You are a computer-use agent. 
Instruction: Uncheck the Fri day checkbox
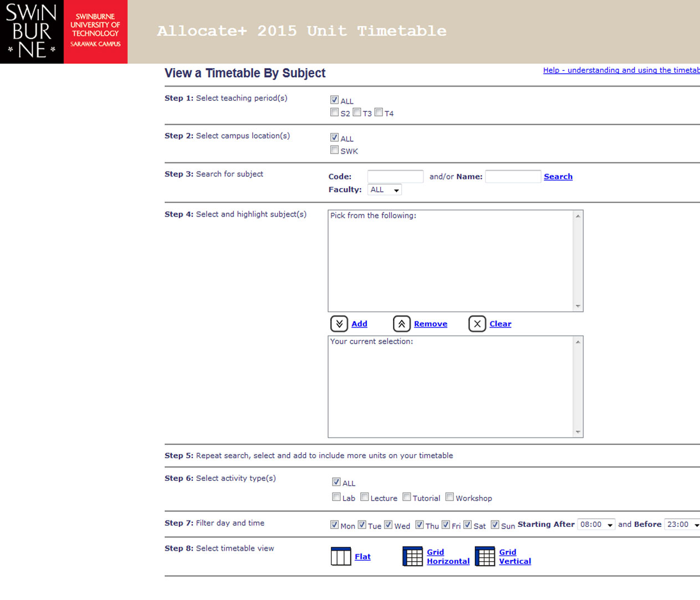click(446, 525)
